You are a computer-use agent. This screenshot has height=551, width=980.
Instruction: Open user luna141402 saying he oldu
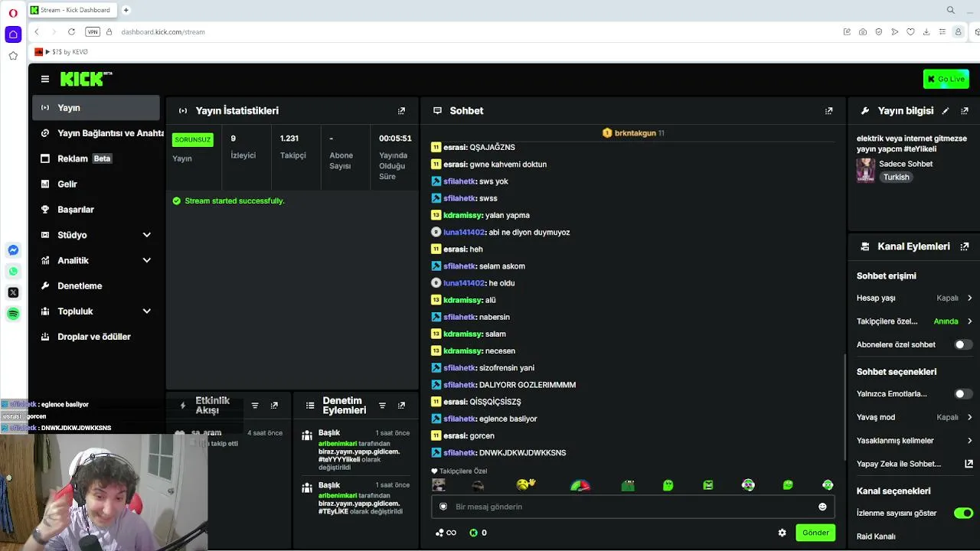coord(464,283)
